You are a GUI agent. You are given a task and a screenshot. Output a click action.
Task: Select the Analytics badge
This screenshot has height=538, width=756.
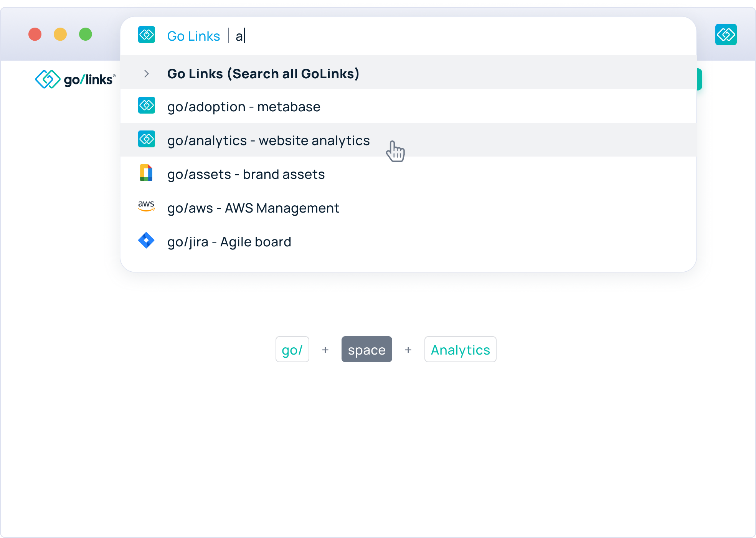tap(460, 349)
